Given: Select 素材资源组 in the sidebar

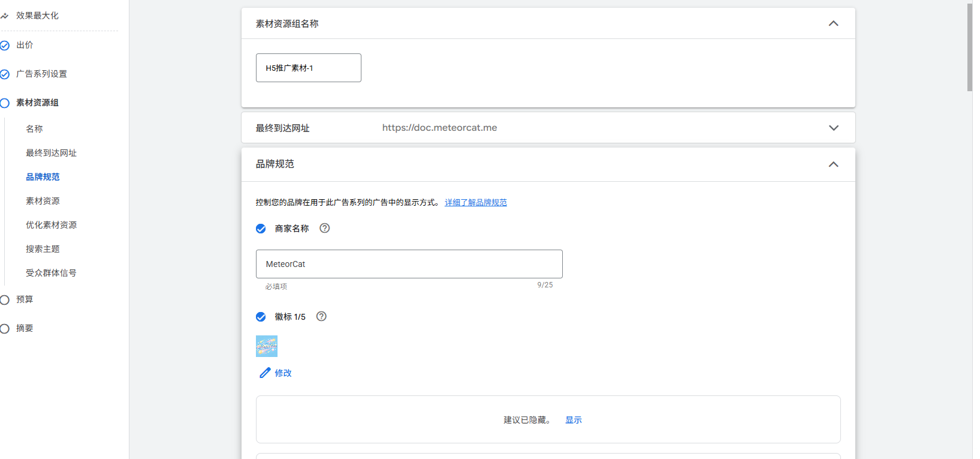Looking at the screenshot, I should coord(37,103).
